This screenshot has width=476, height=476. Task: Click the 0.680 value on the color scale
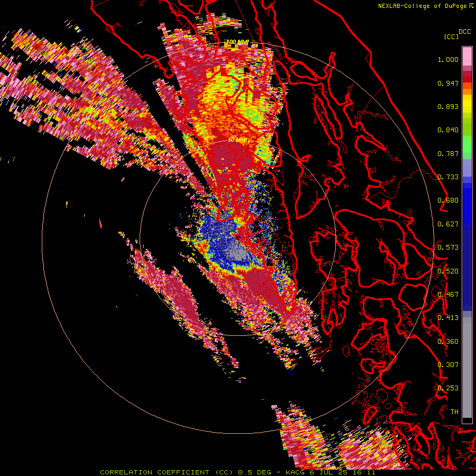coord(448,200)
